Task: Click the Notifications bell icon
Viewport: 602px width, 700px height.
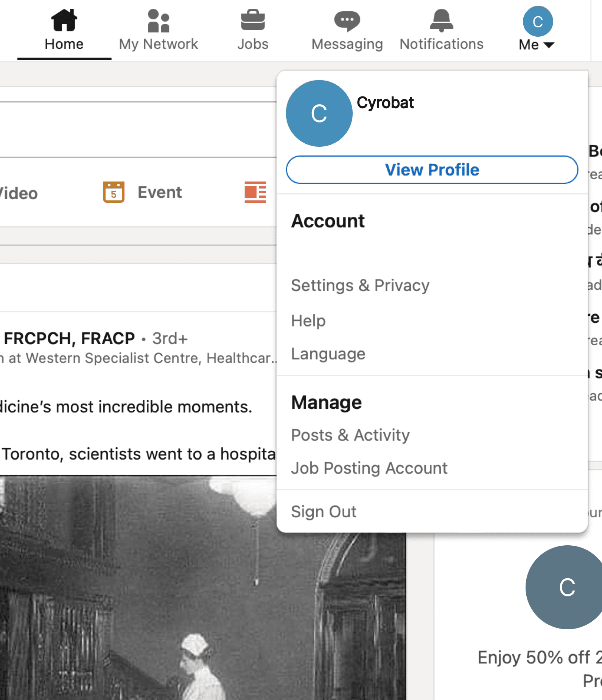Action: pos(442,20)
